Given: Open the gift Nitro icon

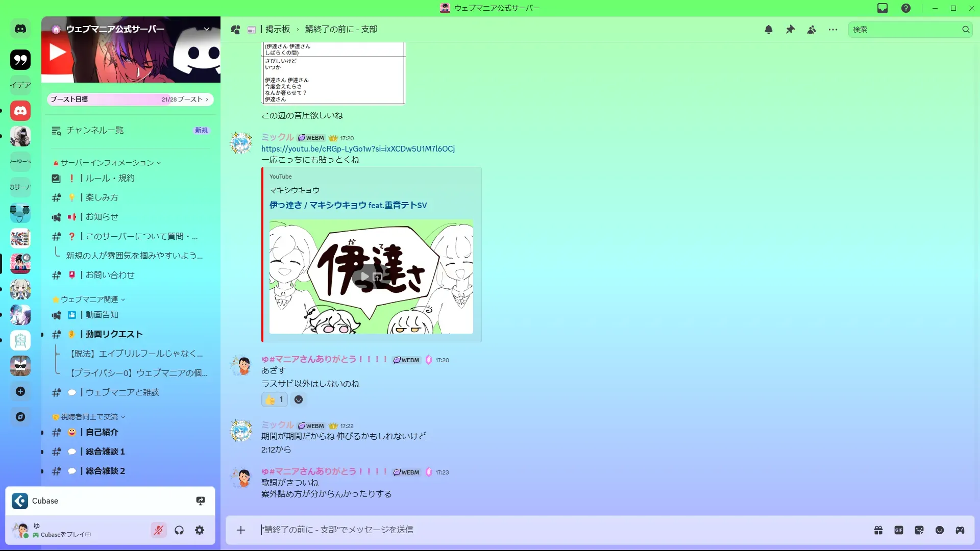Looking at the screenshot, I should point(878,530).
